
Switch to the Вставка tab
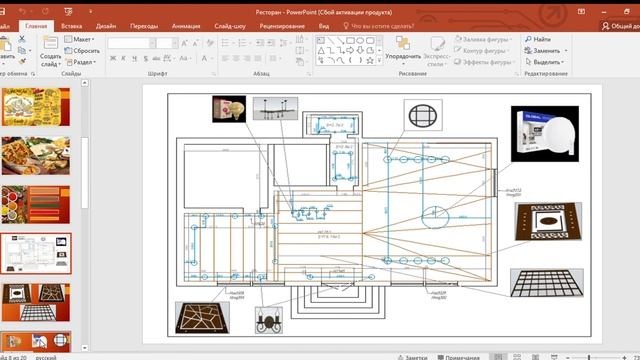click(x=71, y=26)
